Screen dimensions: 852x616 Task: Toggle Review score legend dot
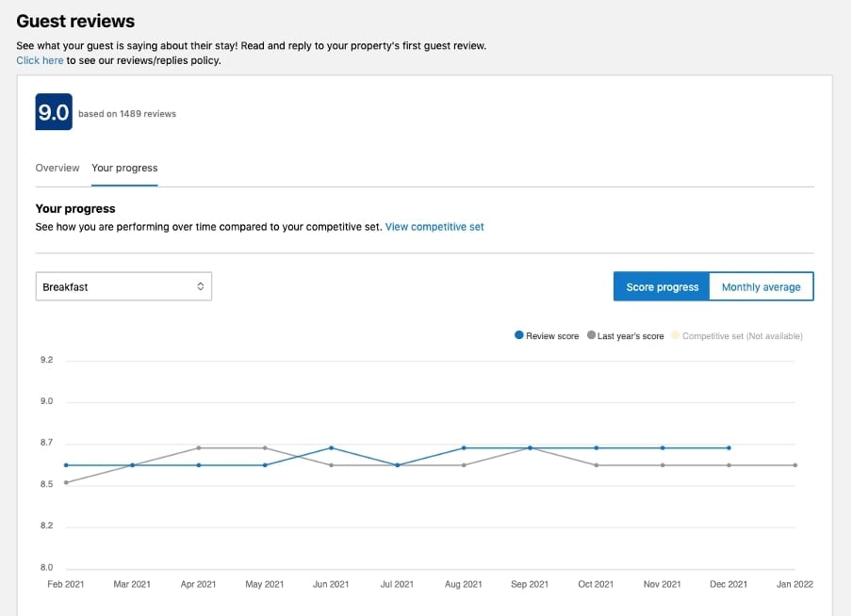[x=519, y=335]
